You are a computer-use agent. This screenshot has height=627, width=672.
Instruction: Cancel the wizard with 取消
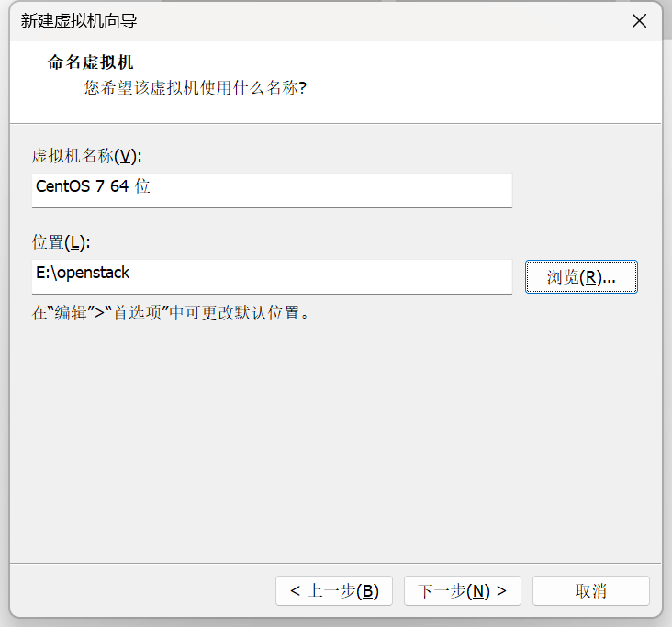[590, 590]
